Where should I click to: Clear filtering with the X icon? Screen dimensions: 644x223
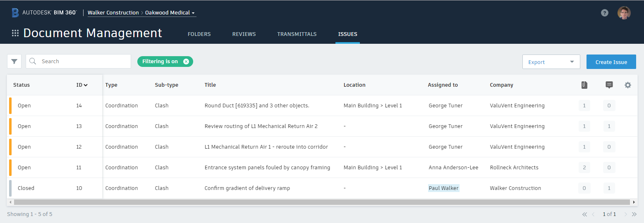click(x=186, y=62)
